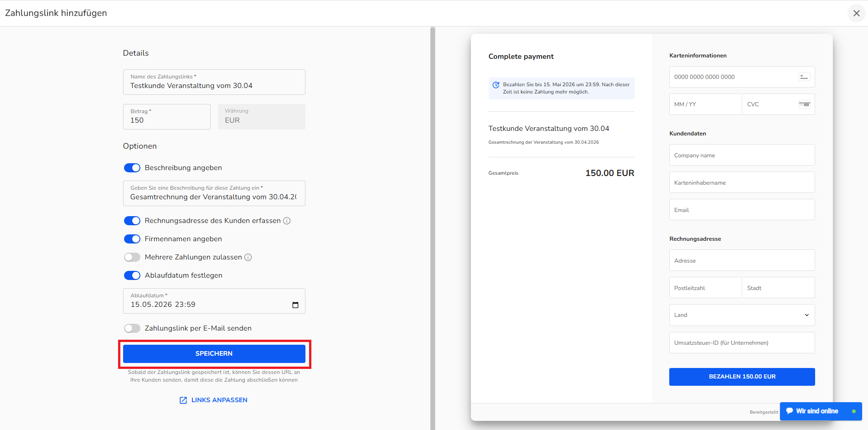Click the clock icon in payment deadline notice

496,85
